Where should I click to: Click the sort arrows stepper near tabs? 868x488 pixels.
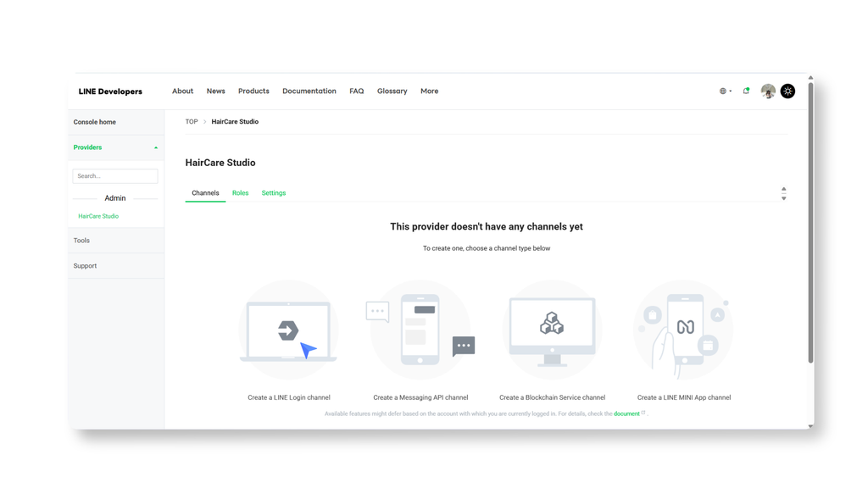784,194
